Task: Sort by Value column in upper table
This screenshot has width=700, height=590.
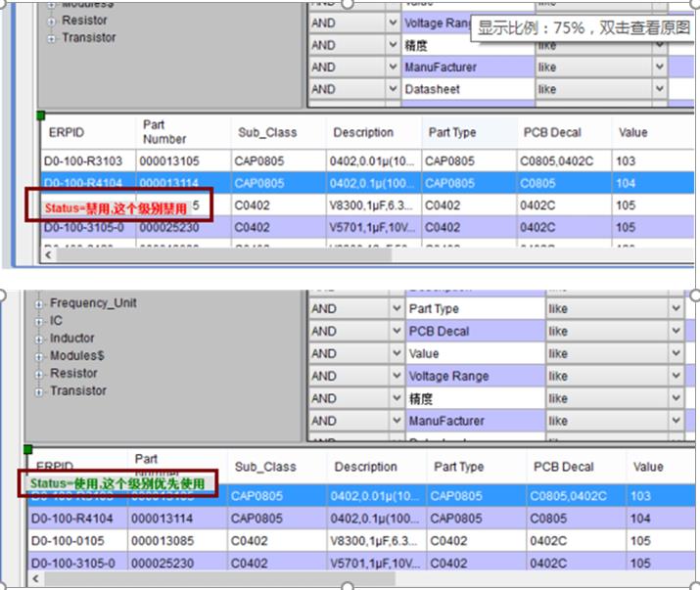Action: point(653,132)
